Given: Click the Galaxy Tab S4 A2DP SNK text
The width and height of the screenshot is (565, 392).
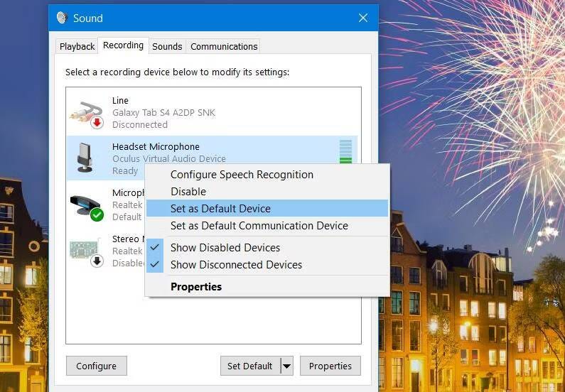Looking at the screenshot, I should pyautogui.click(x=163, y=113).
